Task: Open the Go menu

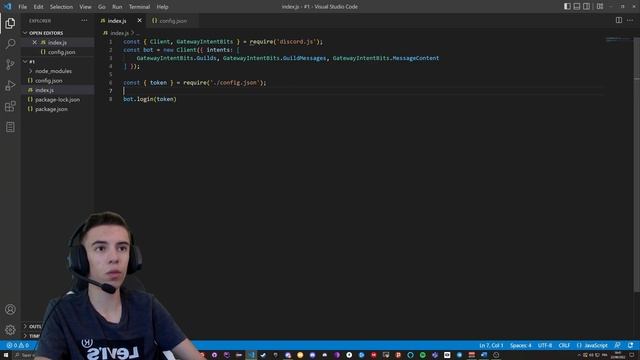Action: tap(102, 7)
